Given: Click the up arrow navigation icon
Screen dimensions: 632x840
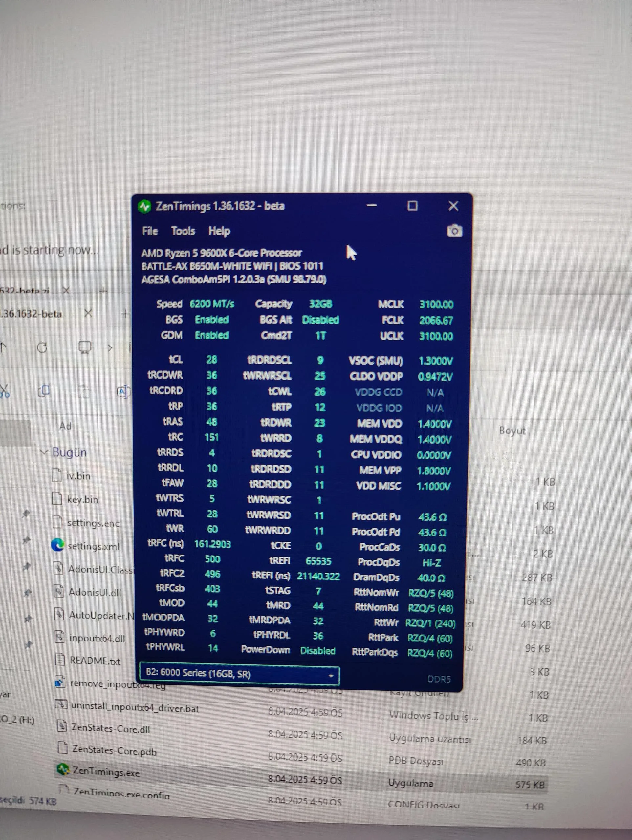Looking at the screenshot, I should pyautogui.click(x=3, y=347).
